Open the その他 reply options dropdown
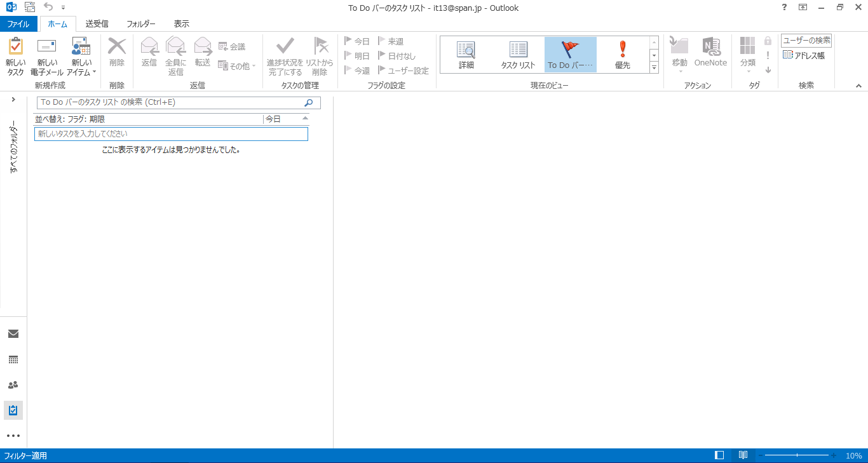This screenshot has height=463, width=868. 237,65
